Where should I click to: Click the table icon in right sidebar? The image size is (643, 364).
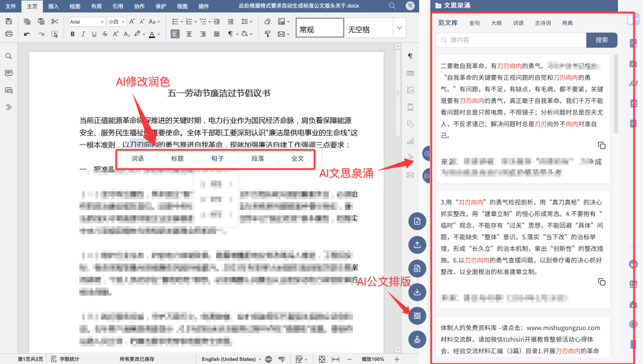410,73
